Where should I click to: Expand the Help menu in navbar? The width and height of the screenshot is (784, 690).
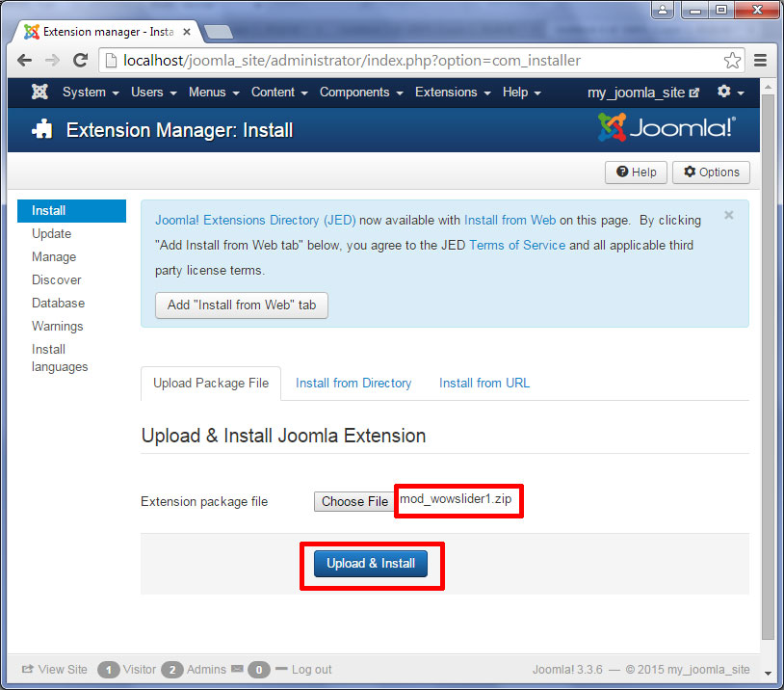point(521,93)
